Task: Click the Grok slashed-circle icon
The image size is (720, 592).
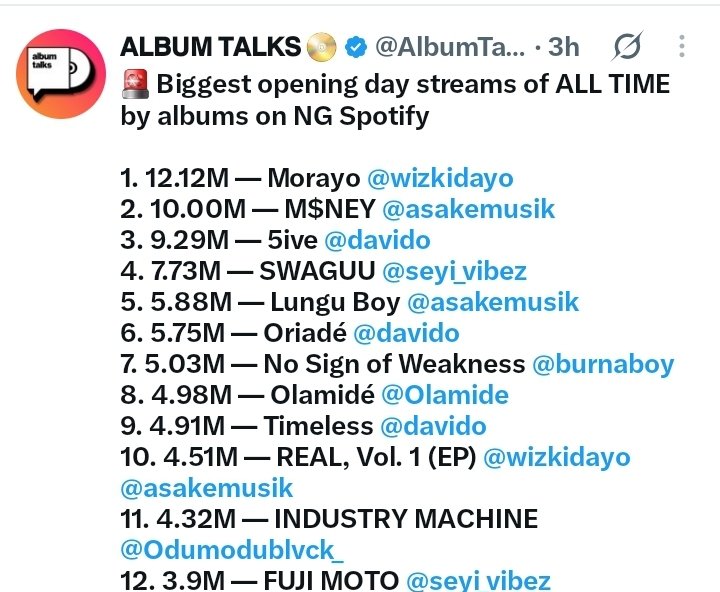Action: pyautogui.click(x=627, y=46)
